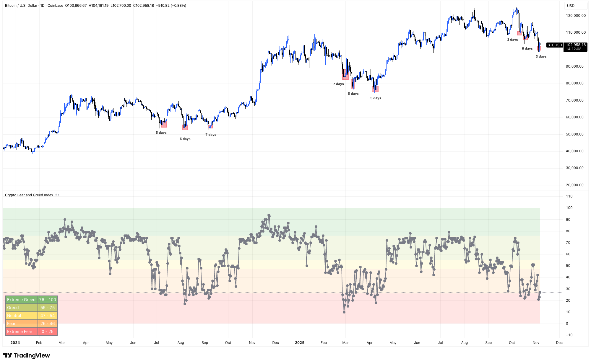This screenshot has width=591, height=364.
Task: Click the TradingView logo icon
Action: (x=8, y=355)
